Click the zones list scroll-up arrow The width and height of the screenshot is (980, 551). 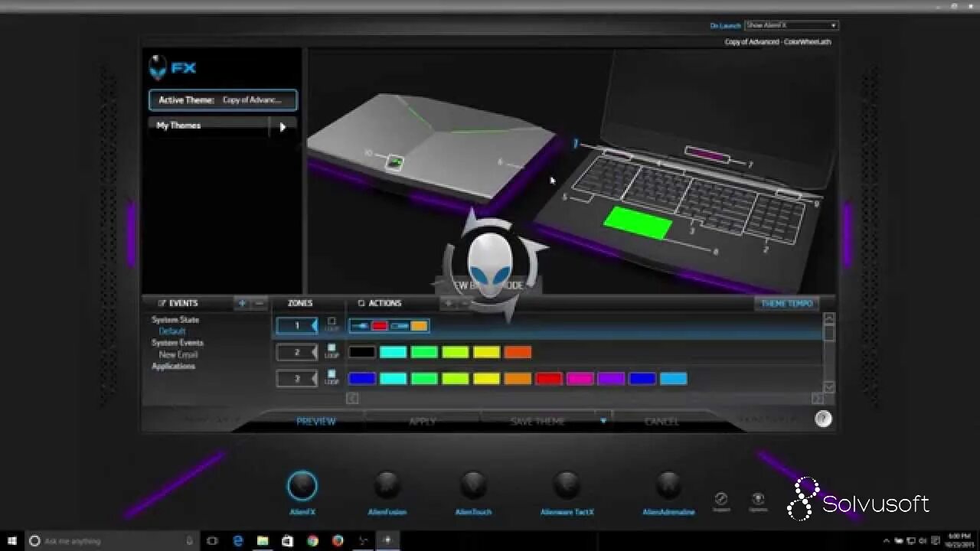(829, 318)
